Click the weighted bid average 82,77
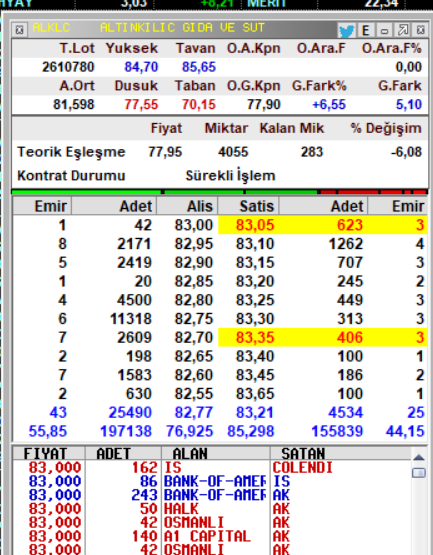Image resolution: width=433 pixels, height=555 pixels. 194,413
